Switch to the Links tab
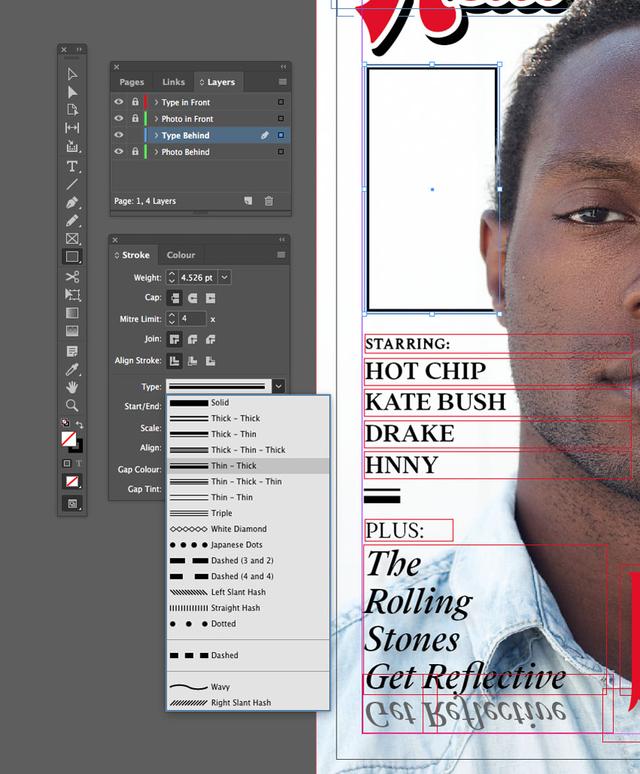Screen dimensions: 640x774 point(173,82)
